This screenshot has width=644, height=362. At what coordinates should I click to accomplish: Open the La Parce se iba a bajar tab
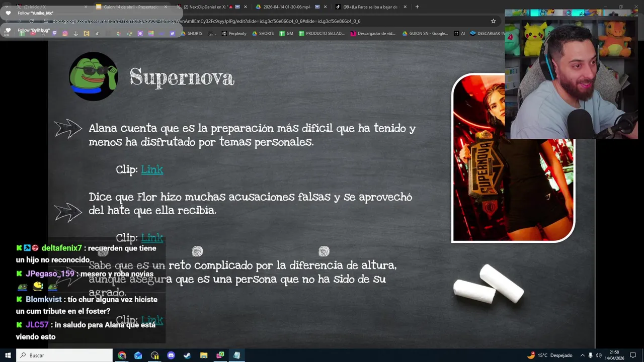click(x=370, y=7)
